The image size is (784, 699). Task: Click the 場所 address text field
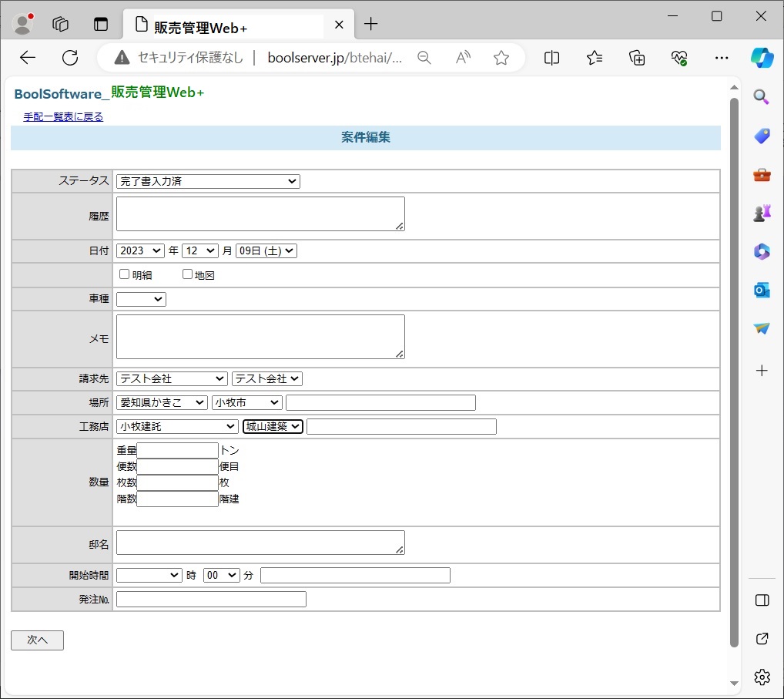click(x=381, y=402)
